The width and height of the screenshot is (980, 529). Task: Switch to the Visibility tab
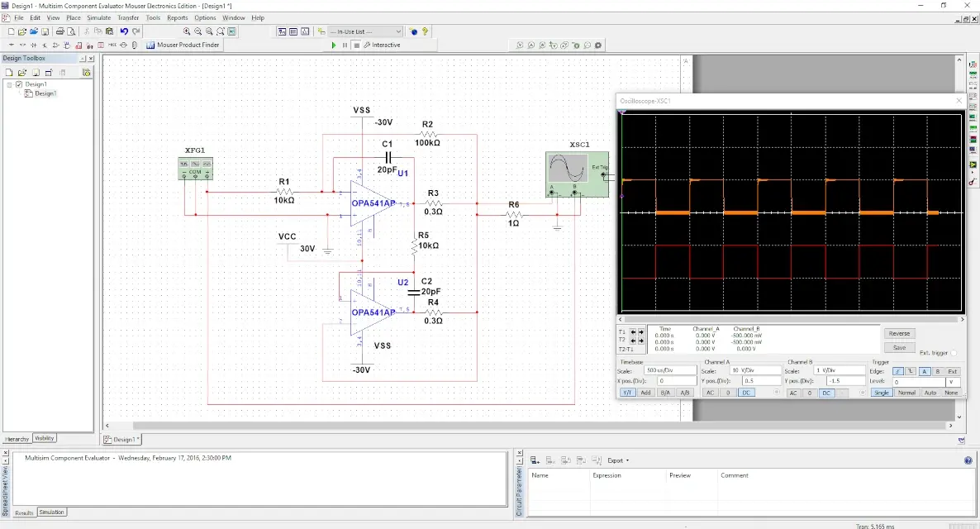pyautogui.click(x=45, y=438)
